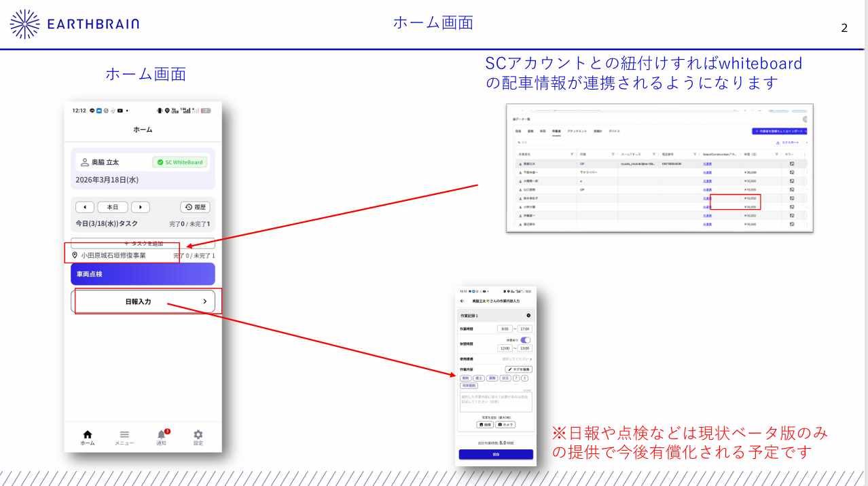Toggle the 休憩あり break switch

click(x=526, y=340)
